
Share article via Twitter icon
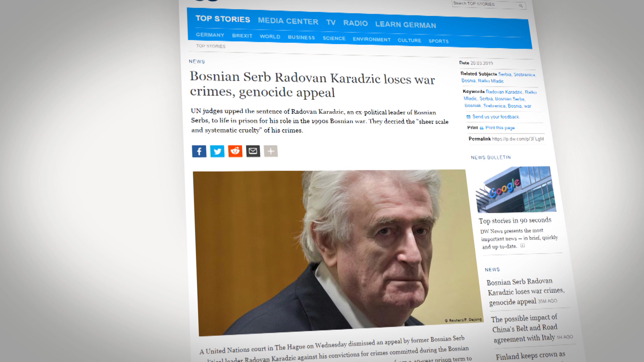[x=217, y=151]
